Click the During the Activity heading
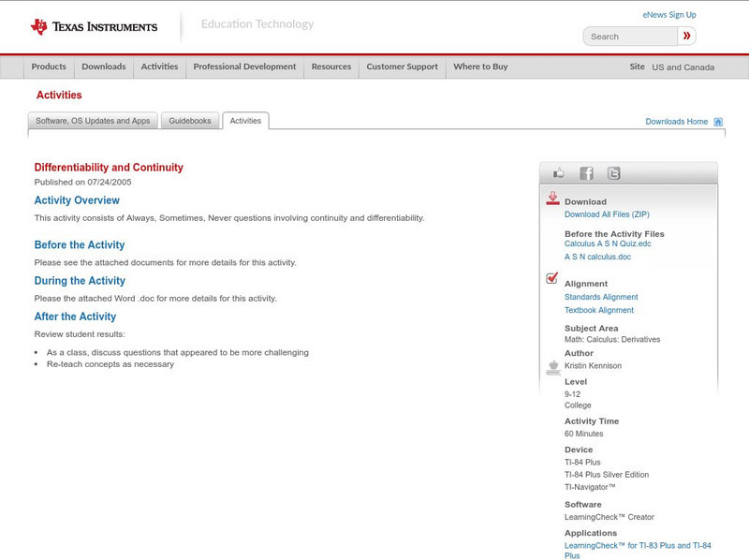The height and width of the screenshot is (560, 749). point(80,281)
